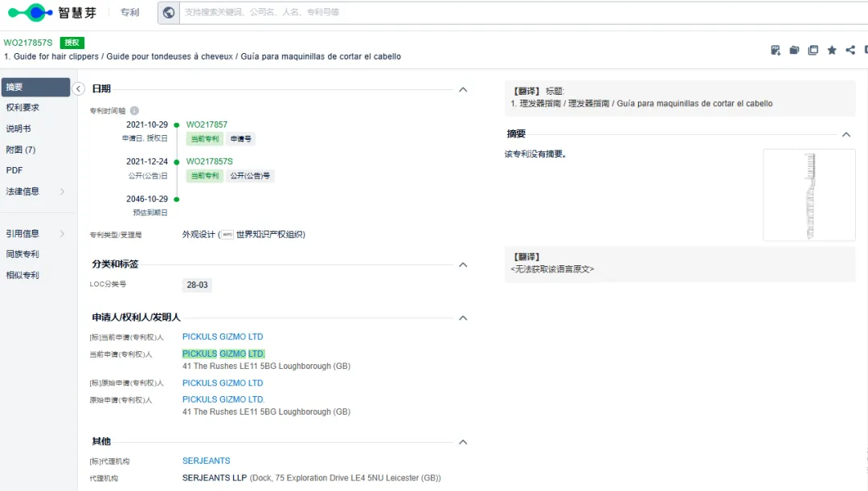Image resolution: width=868 pixels, height=491 pixels.
Task: Click the copy window icon in toolbar
Action: (x=813, y=51)
